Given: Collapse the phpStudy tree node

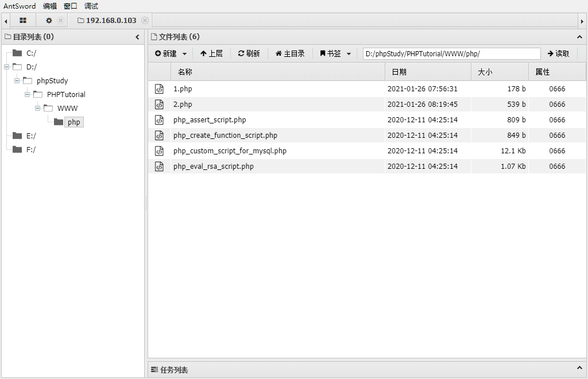Looking at the screenshot, I should click(x=17, y=81).
